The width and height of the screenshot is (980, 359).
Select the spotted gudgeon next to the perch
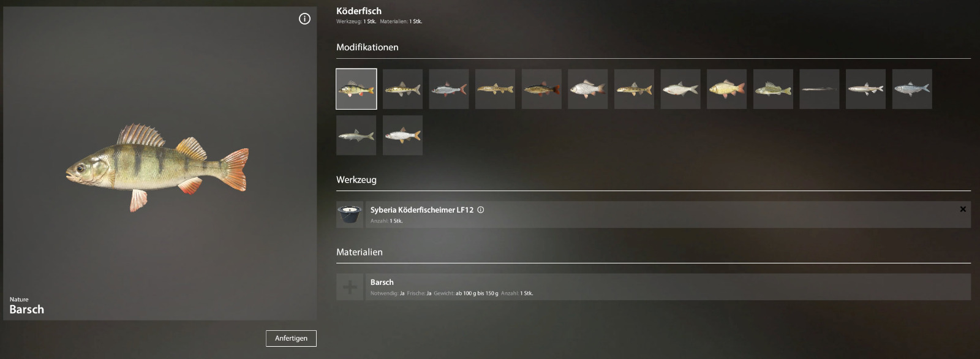coord(402,89)
